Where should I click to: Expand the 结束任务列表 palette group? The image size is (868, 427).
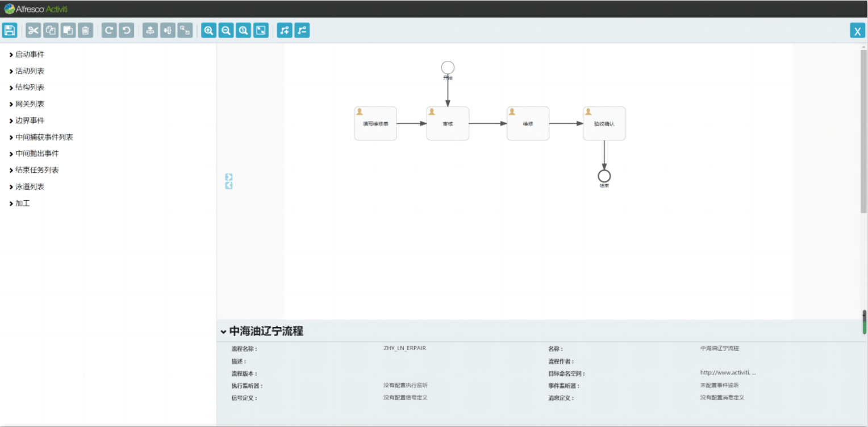[x=36, y=170]
